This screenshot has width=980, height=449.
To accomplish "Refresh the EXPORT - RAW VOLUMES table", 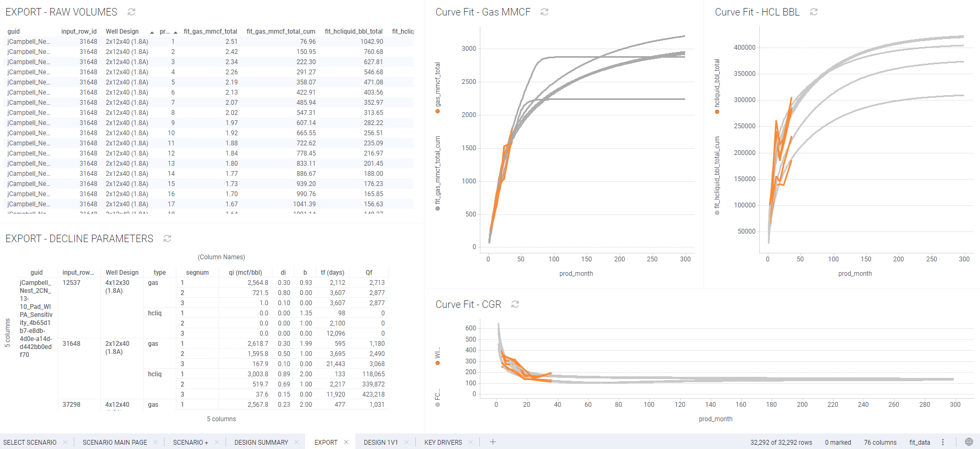I will click(x=131, y=12).
